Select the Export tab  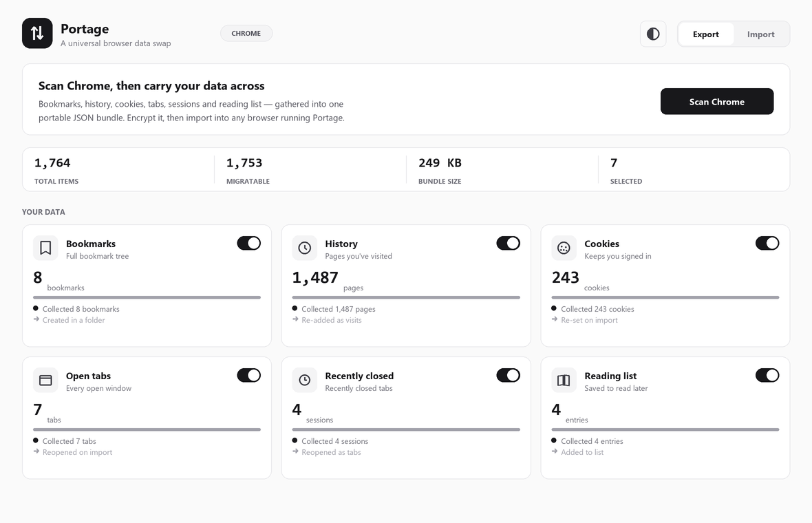point(706,34)
